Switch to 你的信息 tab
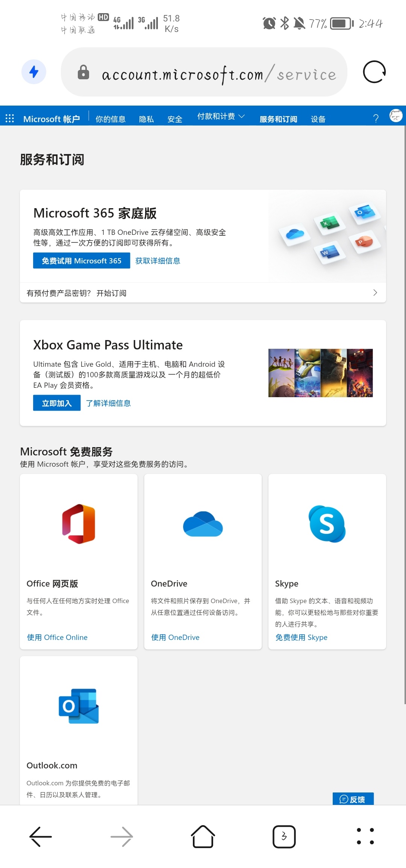 [111, 119]
